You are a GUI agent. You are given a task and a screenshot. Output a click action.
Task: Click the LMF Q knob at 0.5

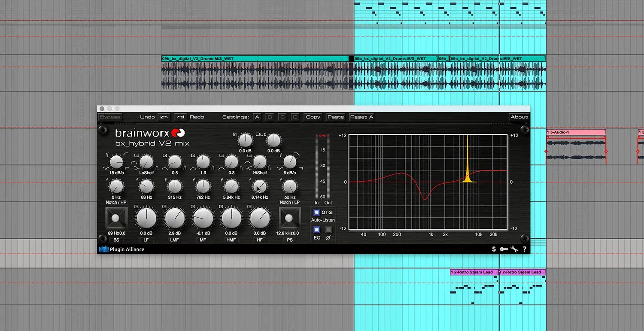(x=174, y=162)
